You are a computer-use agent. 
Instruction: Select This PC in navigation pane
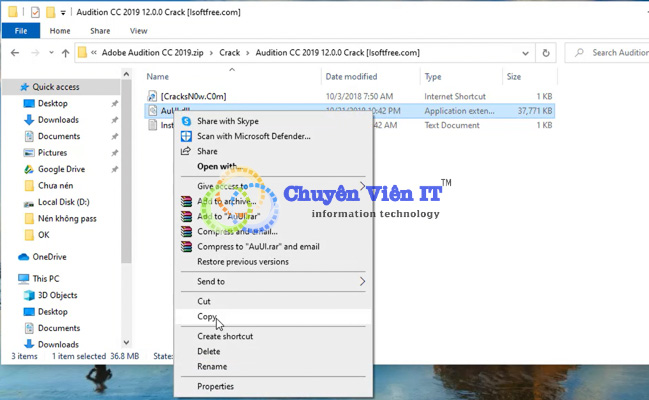46,279
